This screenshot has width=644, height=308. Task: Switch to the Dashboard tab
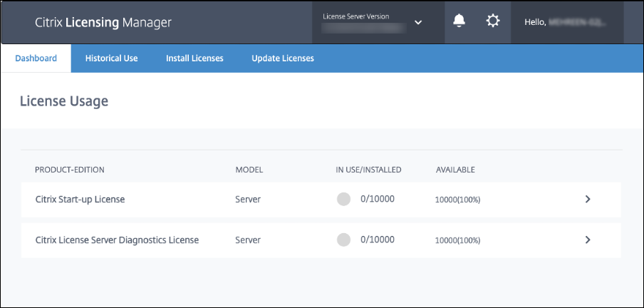point(36,58)
